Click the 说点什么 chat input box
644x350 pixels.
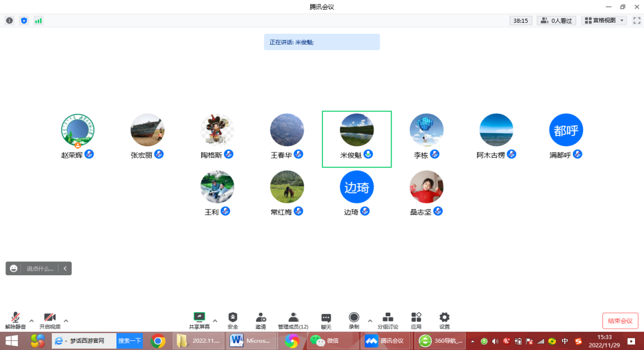coord(40,269)
